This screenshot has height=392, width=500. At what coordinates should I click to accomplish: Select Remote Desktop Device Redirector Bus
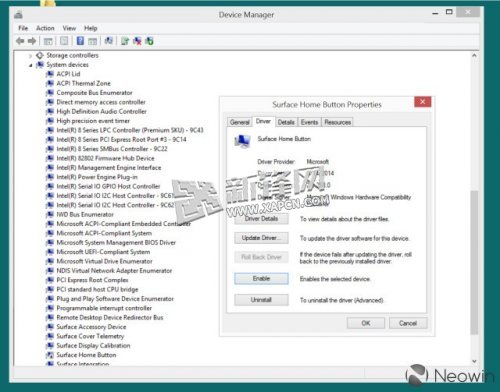(x=110, y=317)
